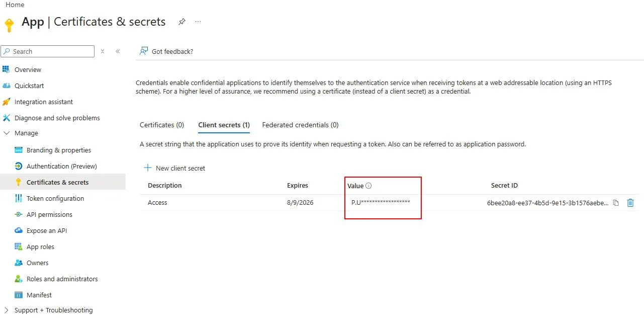Screen dimensions: 644x323
Task: Select Client secrets (1) tab
Action: click(224, 125)
